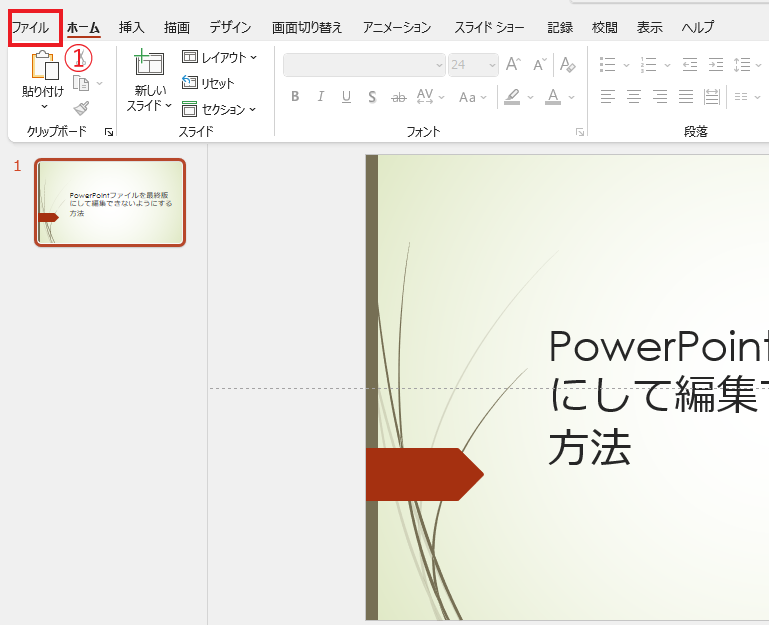Expand the copy options arrow

click(100, 83)
